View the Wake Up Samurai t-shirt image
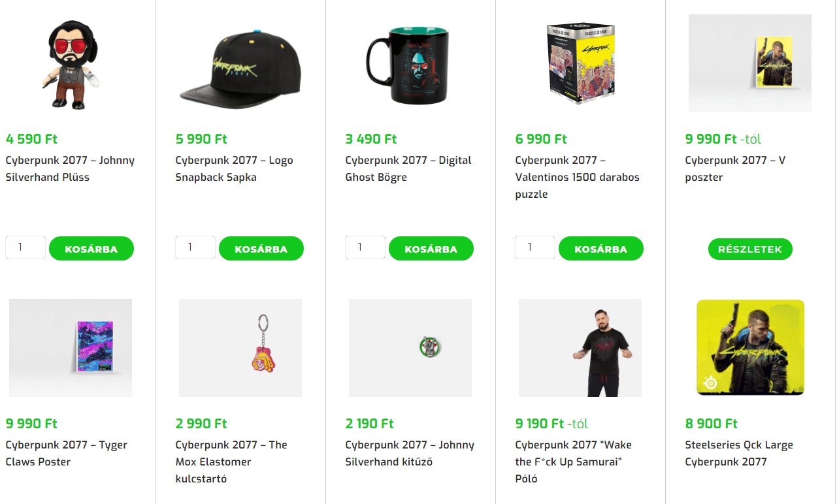 pos(580,348)
